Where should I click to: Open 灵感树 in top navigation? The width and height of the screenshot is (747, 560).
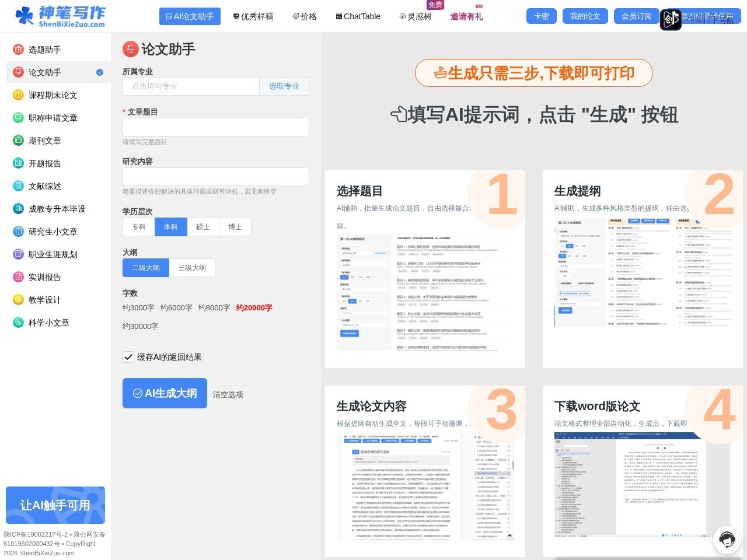pyautogui.click(x=416, y=16)
